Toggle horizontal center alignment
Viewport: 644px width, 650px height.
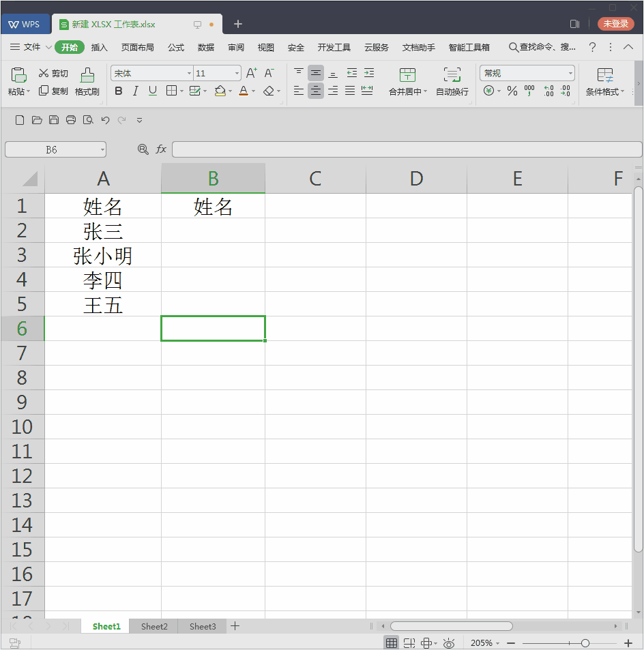[x=316, y=90]
